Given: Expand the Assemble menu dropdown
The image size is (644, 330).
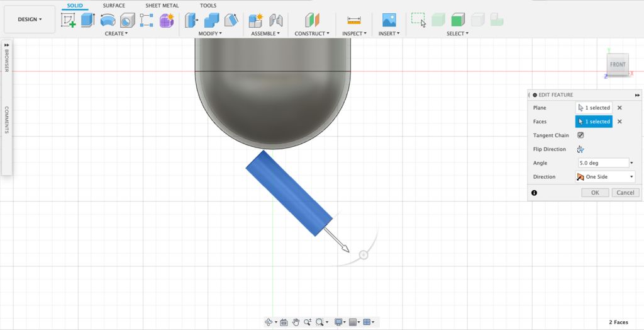Looking at the screenshot, I should coord(265,33).
